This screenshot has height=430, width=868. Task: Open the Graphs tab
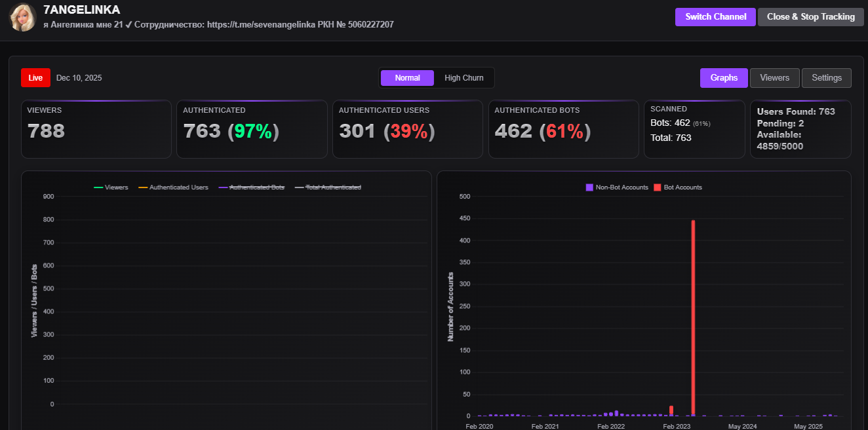[x=724, y=78]
